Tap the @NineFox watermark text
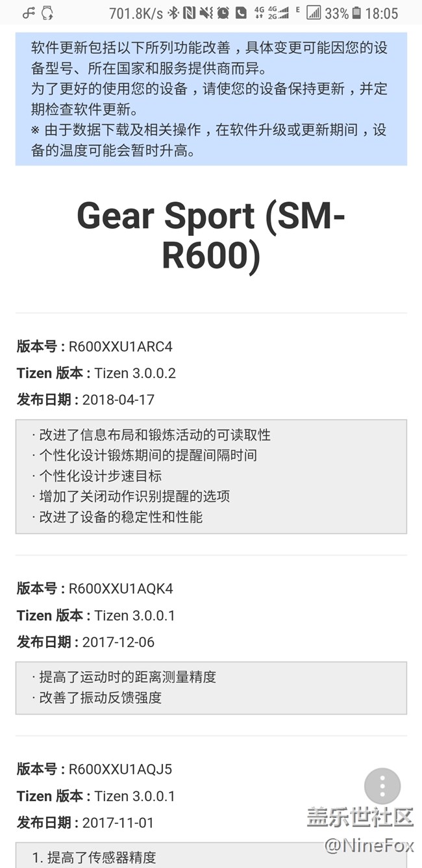This screenshot has height=868, width=422. point(369,845)
